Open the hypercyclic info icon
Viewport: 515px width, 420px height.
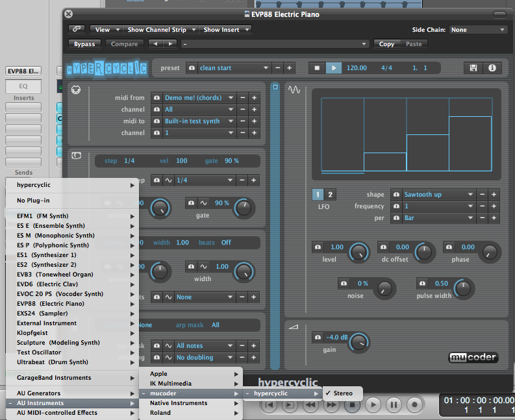(x=492, y=68)
